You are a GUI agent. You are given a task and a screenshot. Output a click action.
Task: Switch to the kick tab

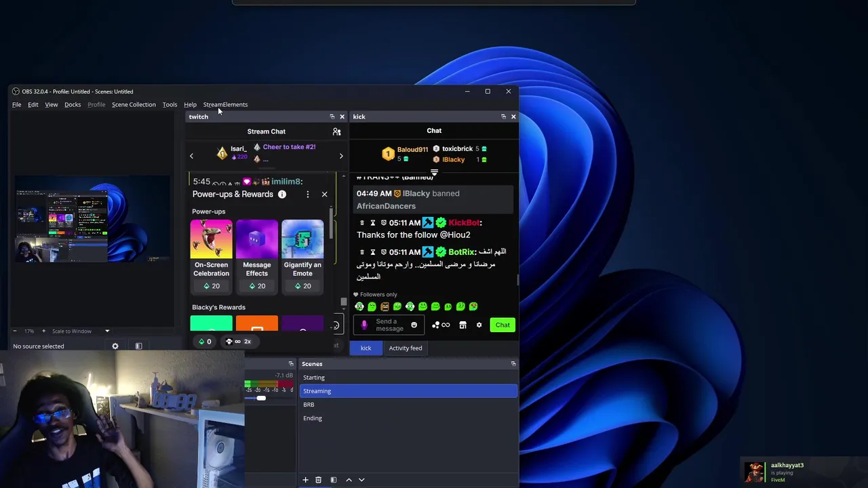(x=366, y=348)
